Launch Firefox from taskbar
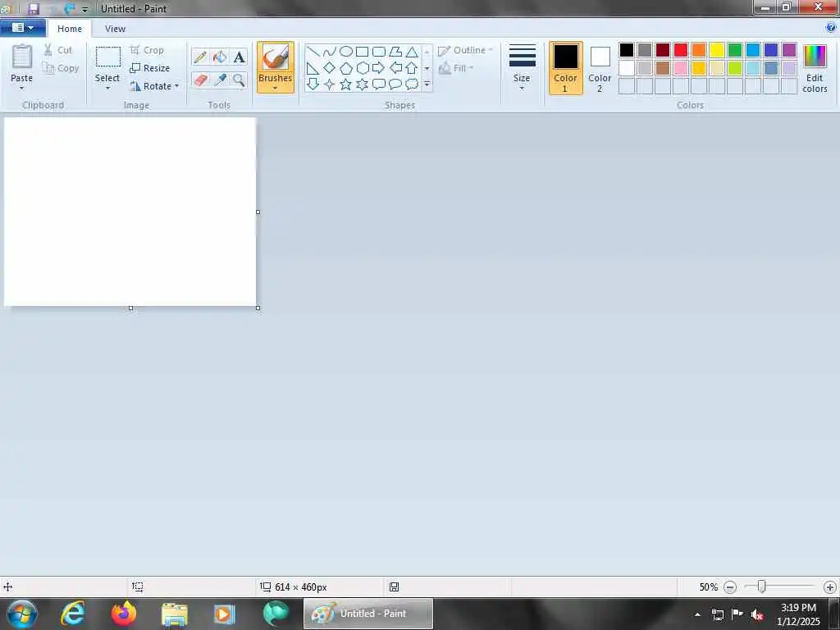 pos(124,614)
